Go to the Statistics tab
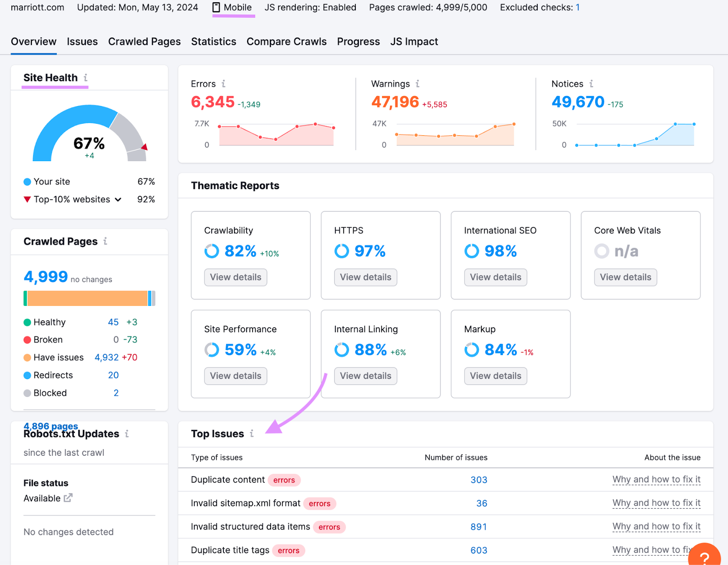Viewport: 728px width, 565px height. (213, 41)
